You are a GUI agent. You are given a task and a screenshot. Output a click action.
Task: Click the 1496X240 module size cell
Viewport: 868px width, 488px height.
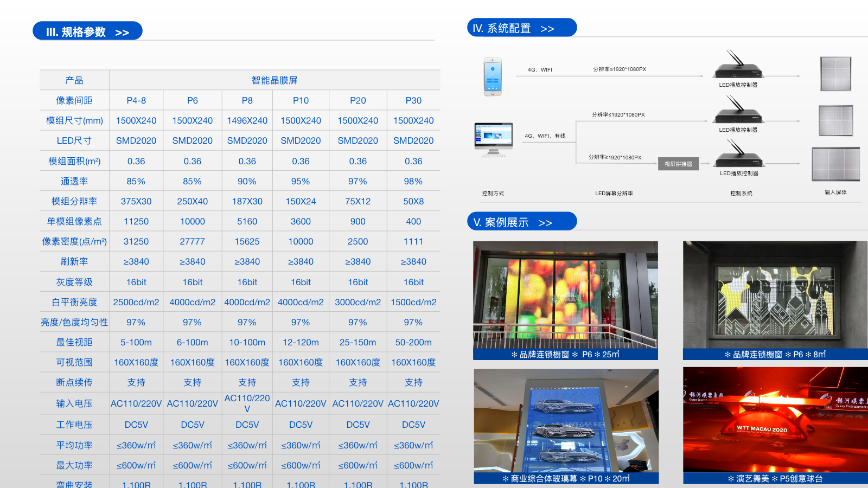[x=247, y=120]
